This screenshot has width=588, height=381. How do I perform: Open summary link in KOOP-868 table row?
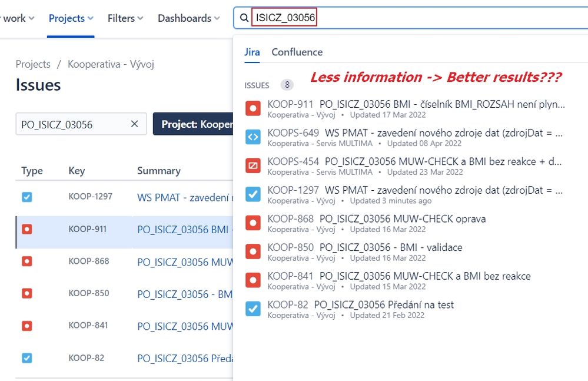pyautogui.click(x=185, y=261)
